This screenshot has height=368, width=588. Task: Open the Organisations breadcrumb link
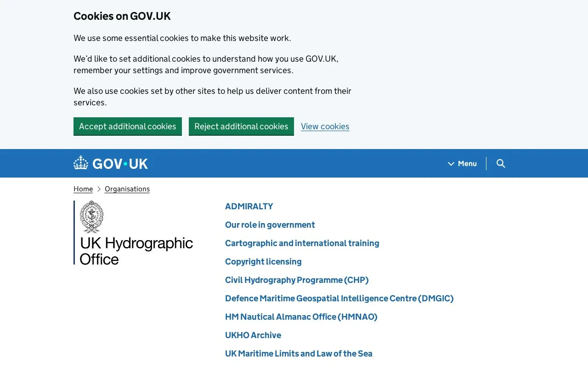[x=127, y=189]
